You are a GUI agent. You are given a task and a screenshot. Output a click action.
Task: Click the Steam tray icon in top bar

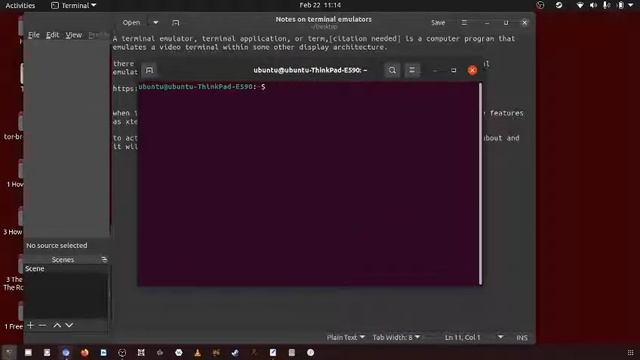[559, 5]
